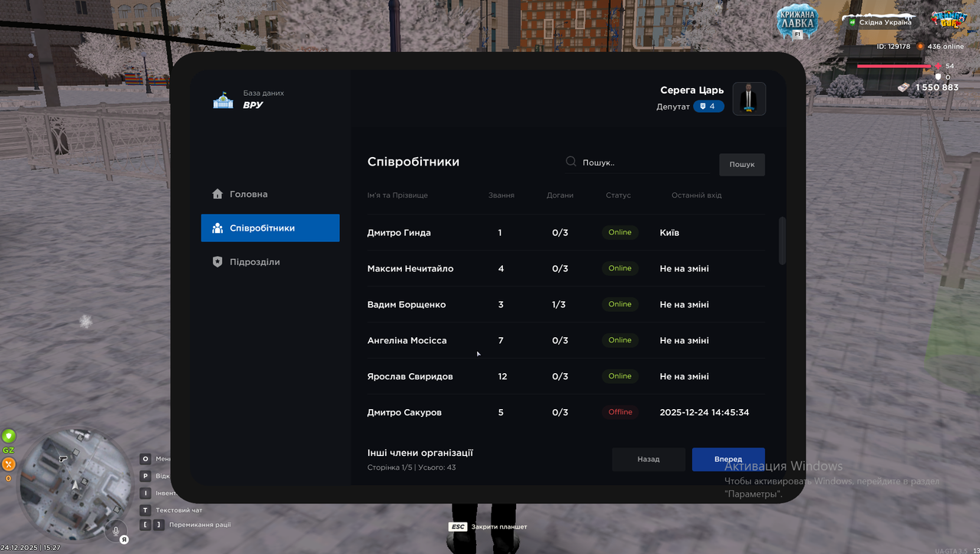Click the Статус column header
Viewport: 980px width, 554px height.
coord(618,195)
